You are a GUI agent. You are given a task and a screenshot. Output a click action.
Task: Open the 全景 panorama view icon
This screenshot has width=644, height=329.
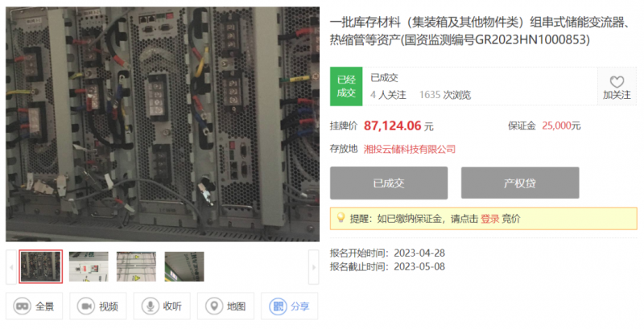coord(22,306)
